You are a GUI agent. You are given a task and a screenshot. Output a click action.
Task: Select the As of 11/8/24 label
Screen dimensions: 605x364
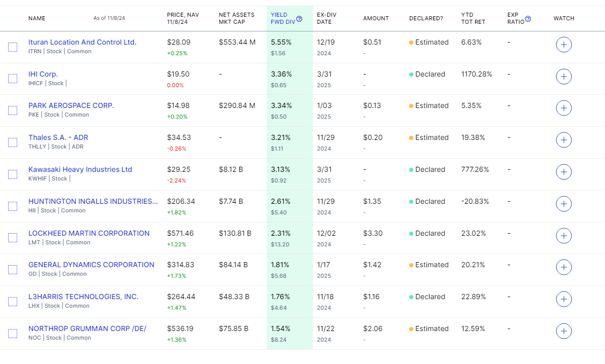(109, 18)
